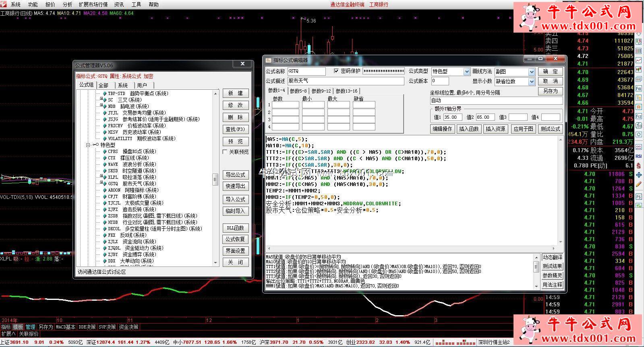Click the FS icon in right sidebar

click(x=639, y=196)
